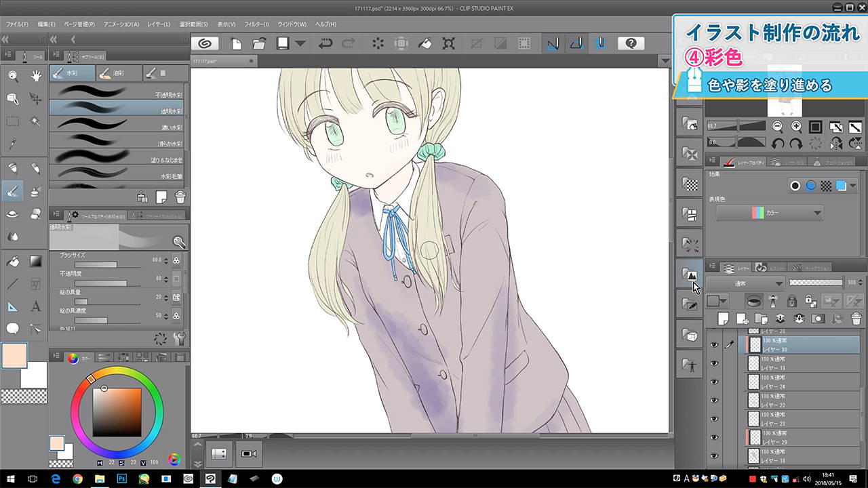Click the new raster layer icon
The image size is (868, 488).
coord(724,318)
